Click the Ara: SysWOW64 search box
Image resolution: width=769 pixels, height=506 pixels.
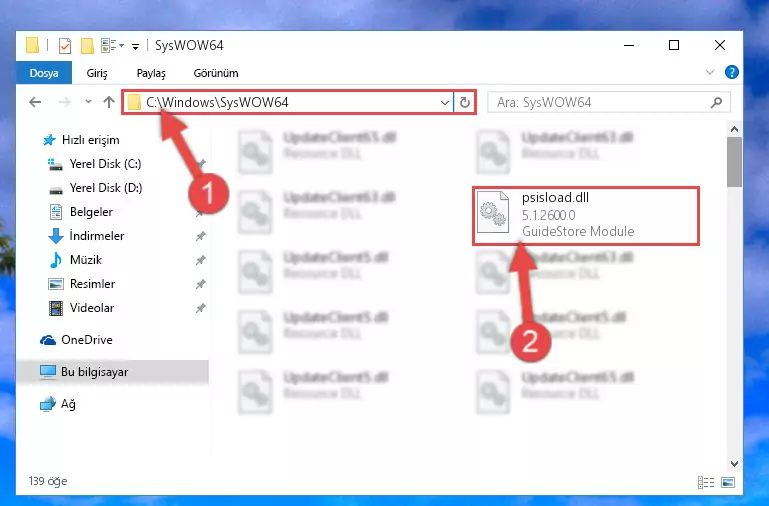(609, 102)
